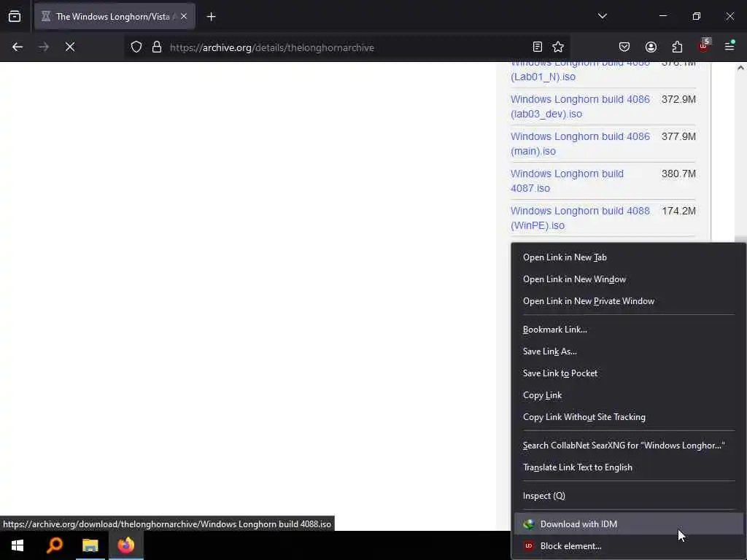Expand the list all tabs chevron
Screen dimensions: 747x560
pyautogui.click(x=602, y=16)
